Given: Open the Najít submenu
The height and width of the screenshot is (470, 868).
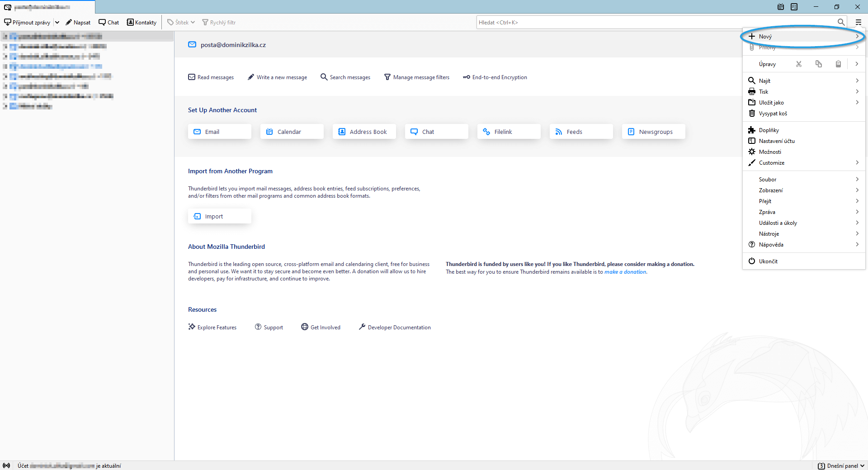Looking at the screenshot, I should pyautogui.click(x=804, y=81).
